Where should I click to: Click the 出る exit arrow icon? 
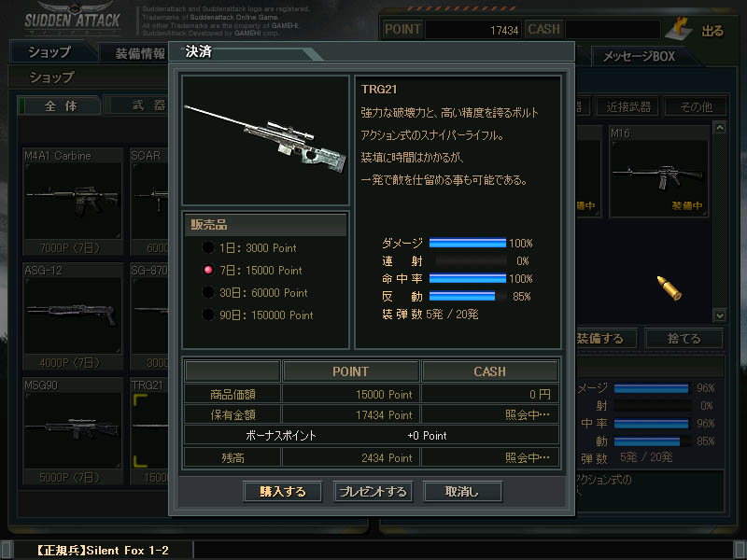click(x=680, y=30)
